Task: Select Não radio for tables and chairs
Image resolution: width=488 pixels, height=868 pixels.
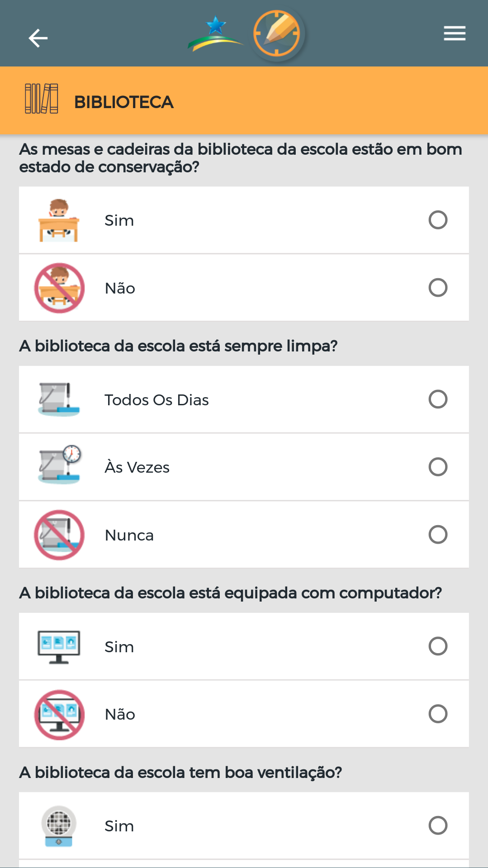Action: [438, 288]
